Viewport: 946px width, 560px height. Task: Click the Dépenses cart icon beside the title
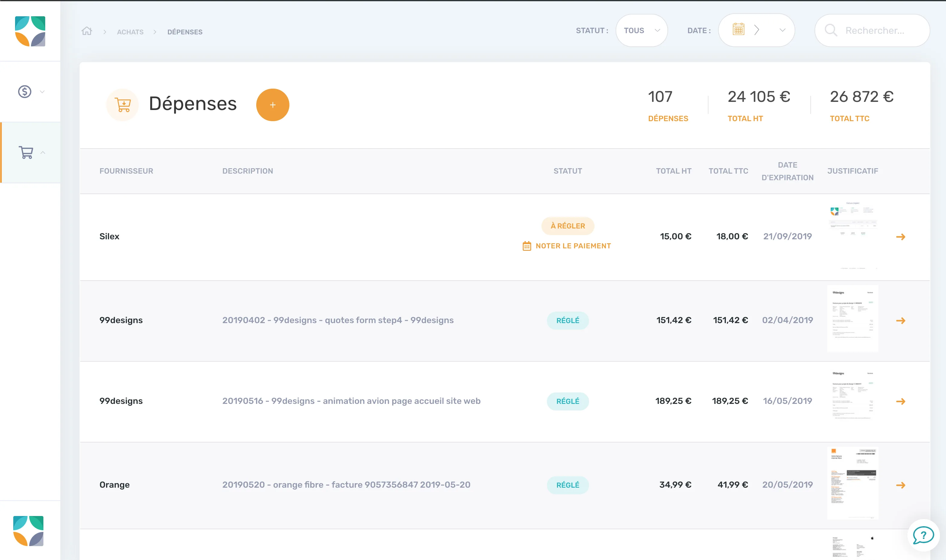click(123, 105)
